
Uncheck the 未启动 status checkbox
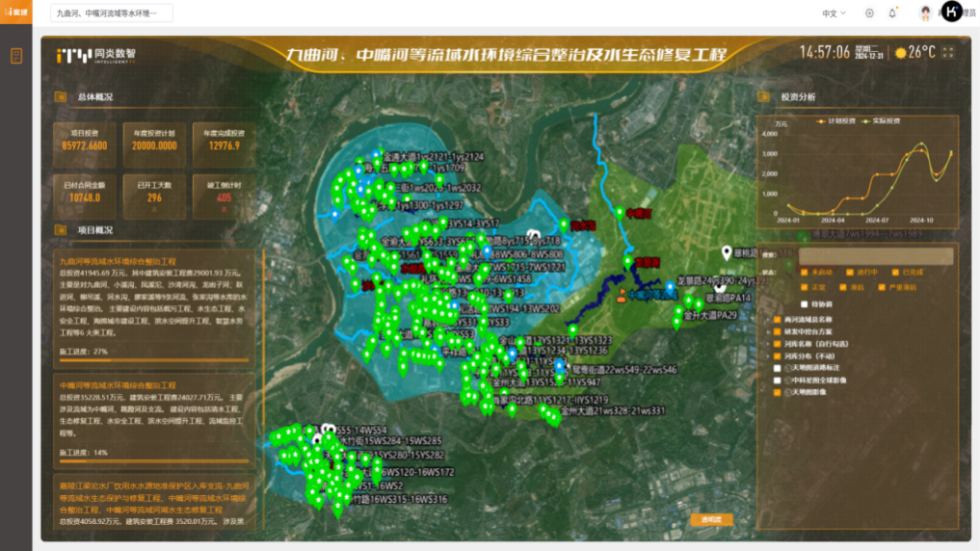click(804, 273)
